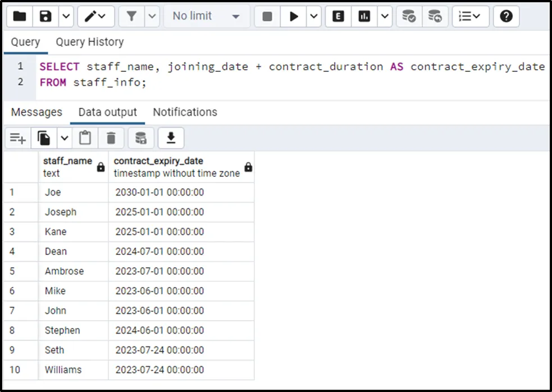The height and width of the screenshot is (392, 552).
Task: Expand the Filter options dropdown arrow
Action: pos(152,16)
